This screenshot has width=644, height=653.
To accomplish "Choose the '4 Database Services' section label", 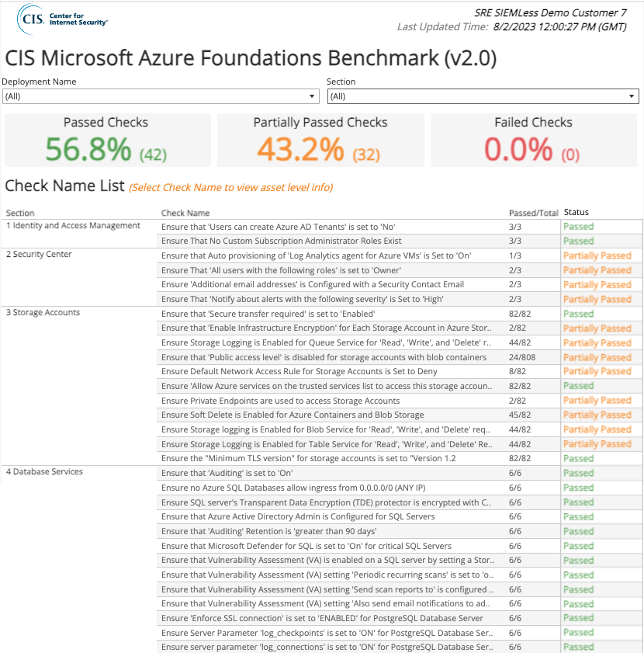I will pos(44,472).
